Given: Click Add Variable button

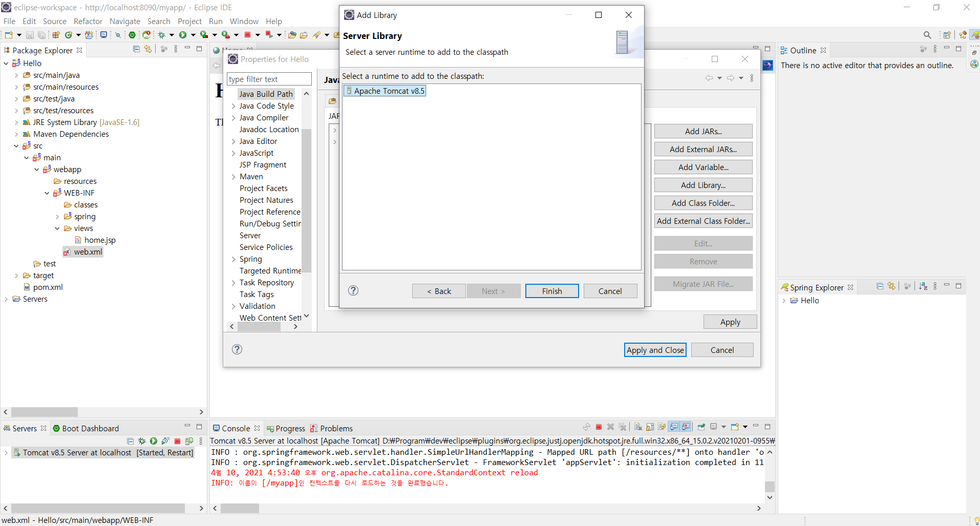Looking at the screenshot, I should [x=703, y=167].
